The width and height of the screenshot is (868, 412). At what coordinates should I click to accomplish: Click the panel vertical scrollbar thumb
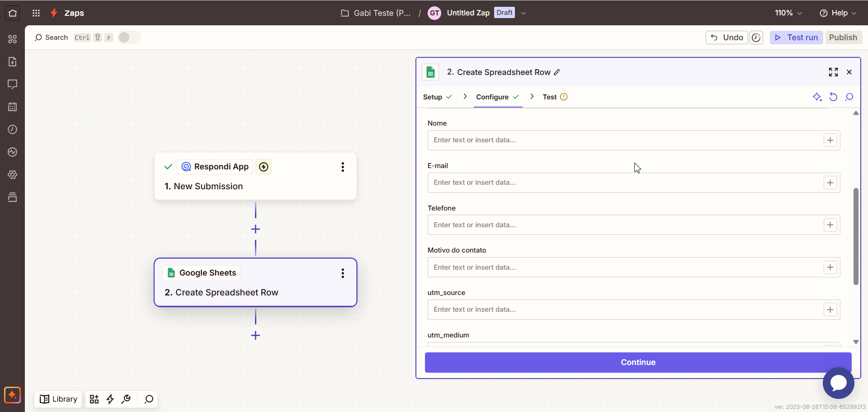[x=855, y=237]
